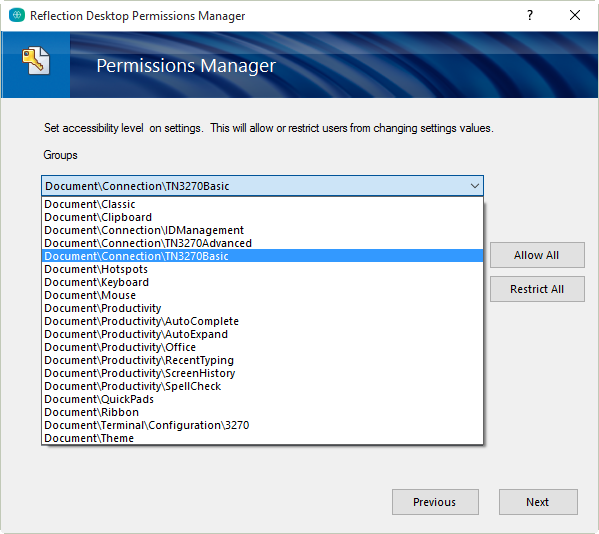Click the Reflection app icon in title bar

pyautogui.click(x=17, y=15)
